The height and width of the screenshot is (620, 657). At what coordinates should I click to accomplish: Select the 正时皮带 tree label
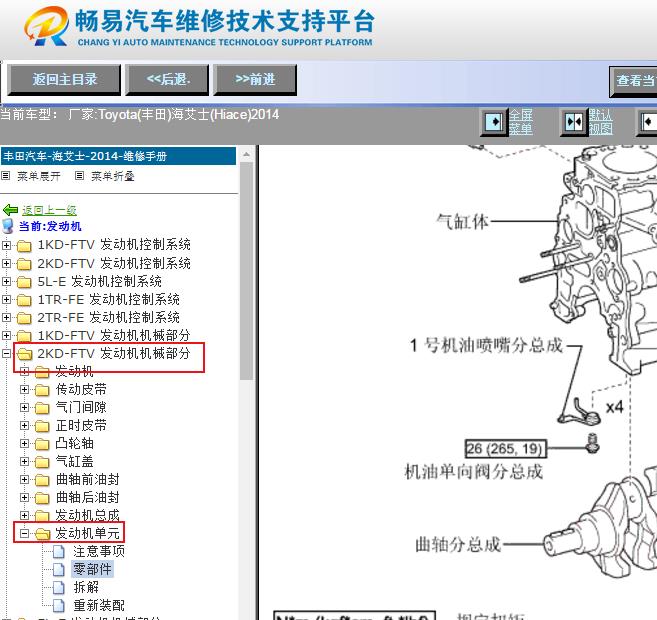81,425
